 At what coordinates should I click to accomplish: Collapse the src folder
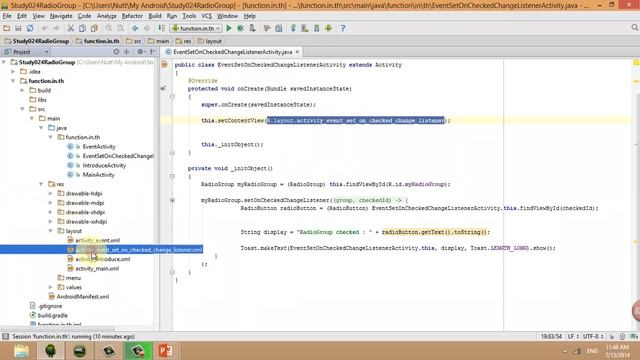[22, 109]
